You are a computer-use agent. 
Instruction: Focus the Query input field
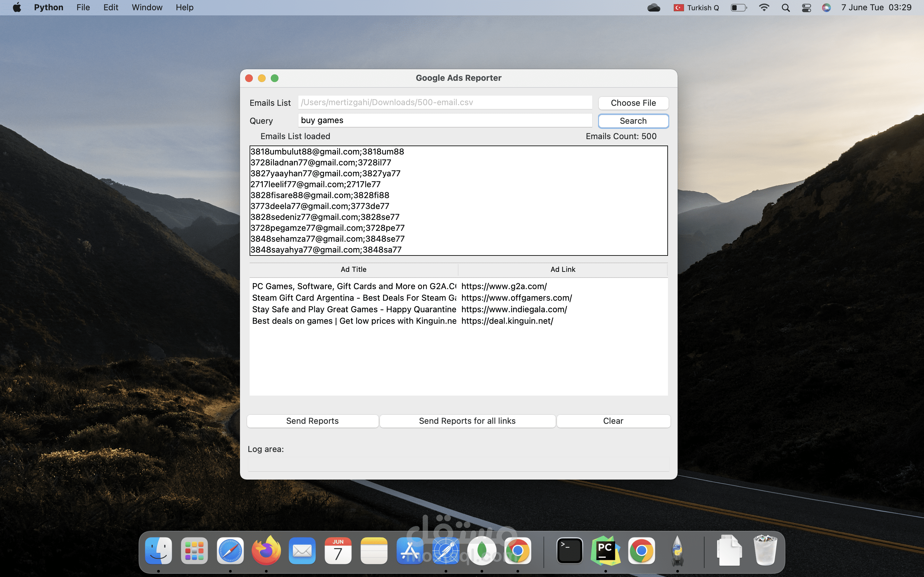pyautogui.click(x=445, y=121)
